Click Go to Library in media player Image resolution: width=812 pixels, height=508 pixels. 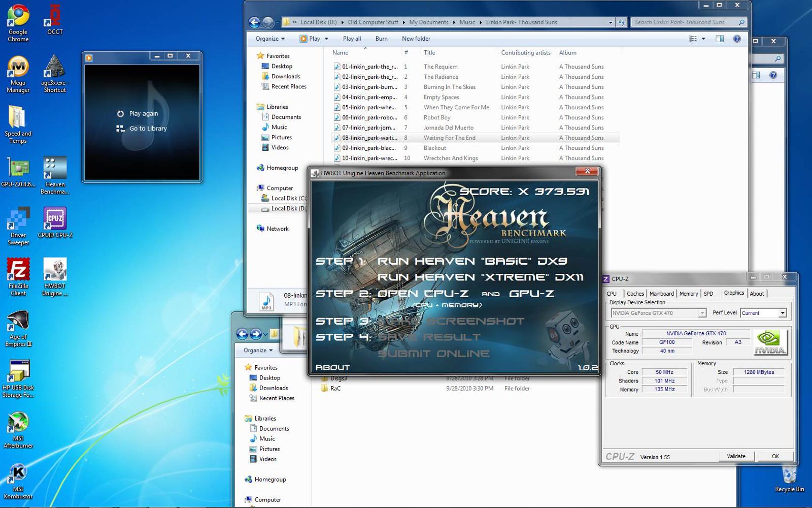[x=142, y=129]
